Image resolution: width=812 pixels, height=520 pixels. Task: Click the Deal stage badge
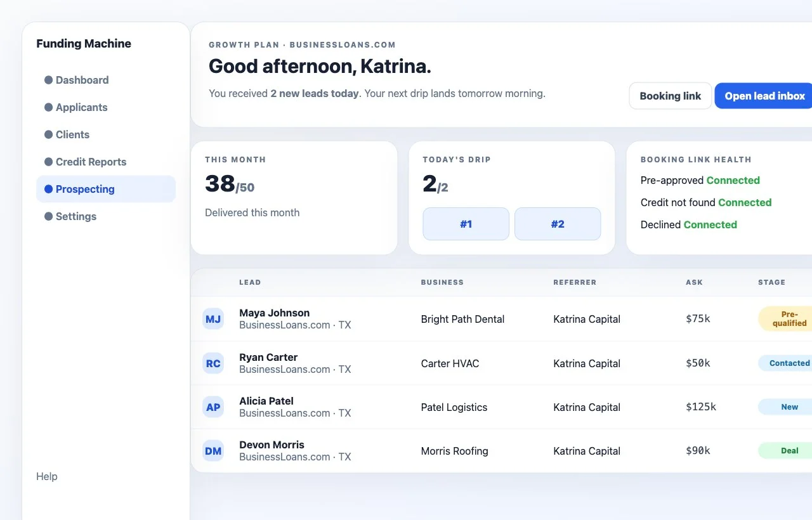tap(785, 451)
